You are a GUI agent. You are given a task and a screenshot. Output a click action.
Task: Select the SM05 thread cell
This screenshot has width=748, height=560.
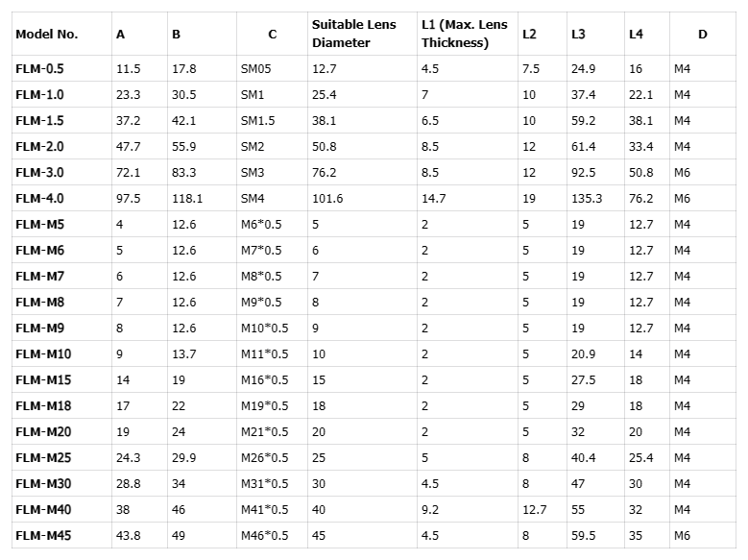[x=255, y=69]
